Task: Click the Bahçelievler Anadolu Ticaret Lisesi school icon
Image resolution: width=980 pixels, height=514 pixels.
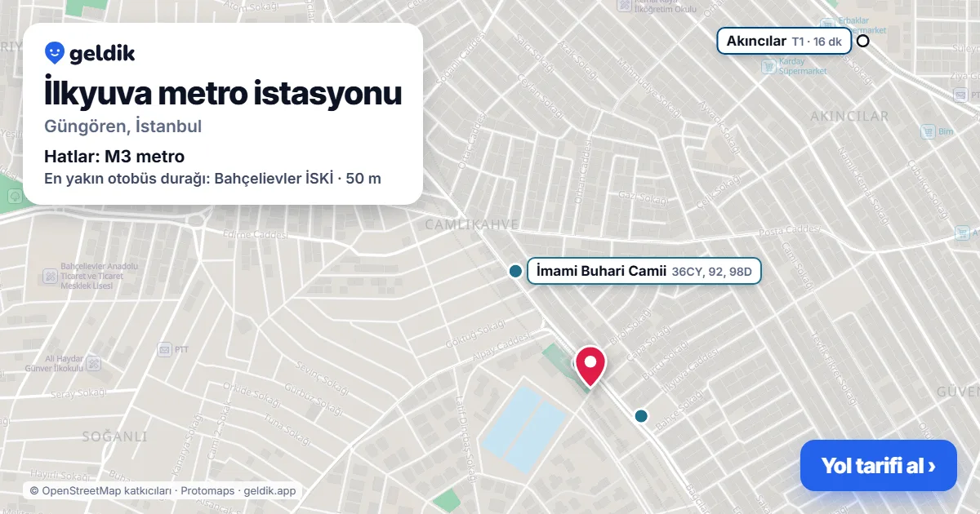Action: tap(51, 277)
